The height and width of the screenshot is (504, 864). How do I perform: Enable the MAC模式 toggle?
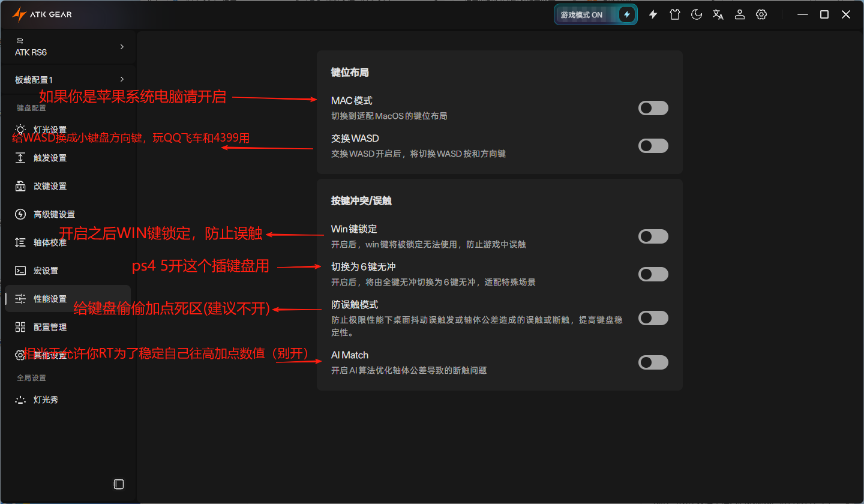point(653,108)
